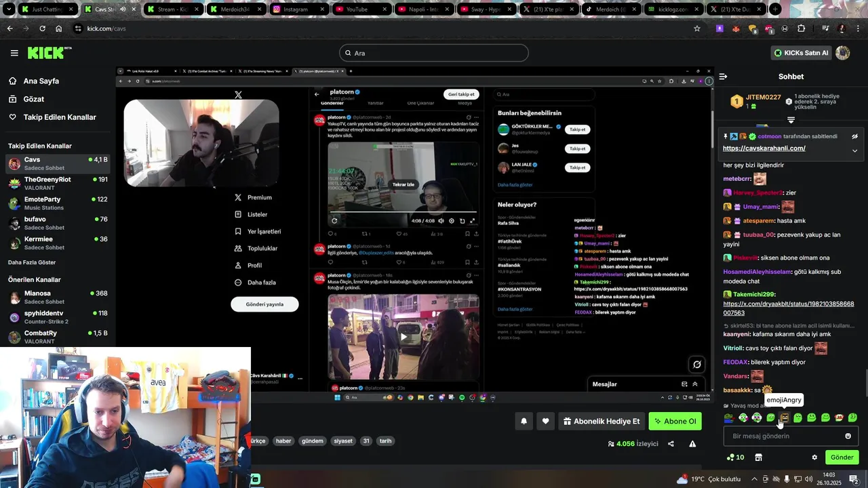Open TheGreenyRiot channel

[x=58, y=184]
